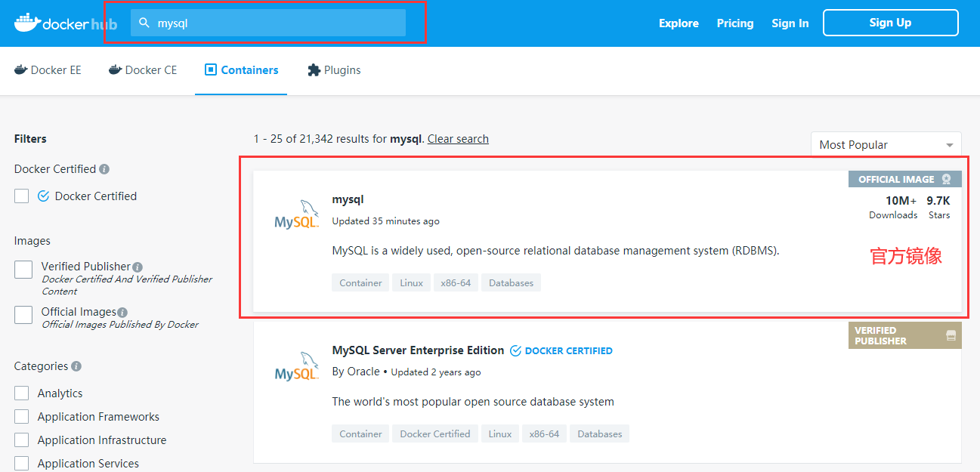Click the Updated 35 minutes ago text

[x=385, y=221]
